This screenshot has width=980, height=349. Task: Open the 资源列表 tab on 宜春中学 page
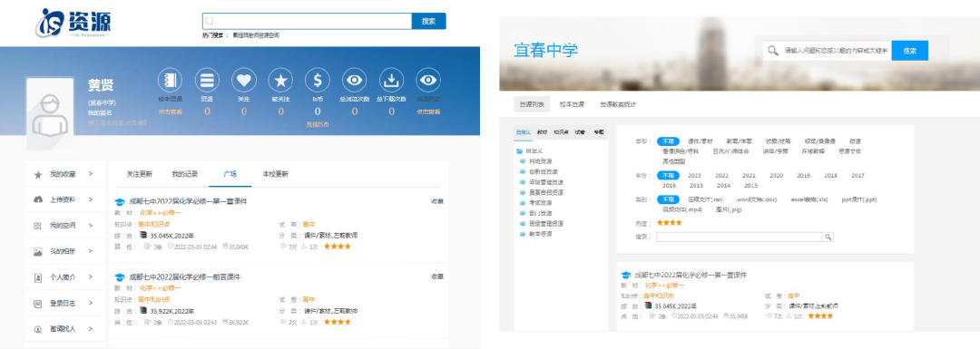(532, 104)
